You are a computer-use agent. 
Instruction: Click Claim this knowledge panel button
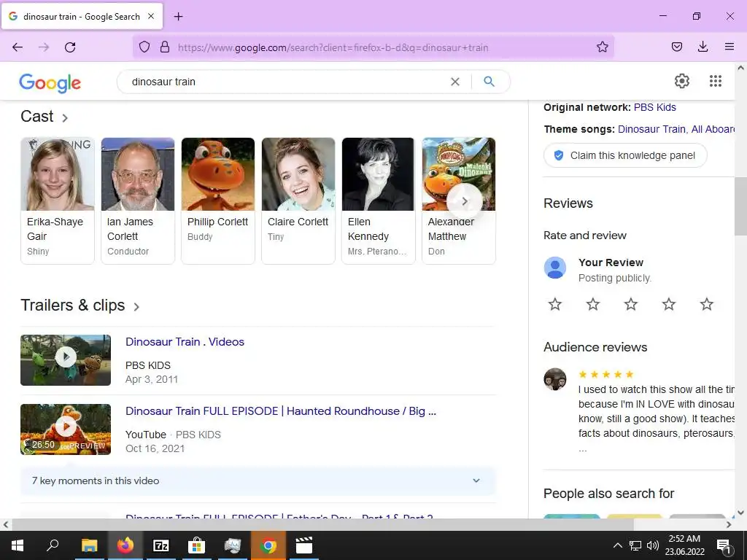[625, 155]
